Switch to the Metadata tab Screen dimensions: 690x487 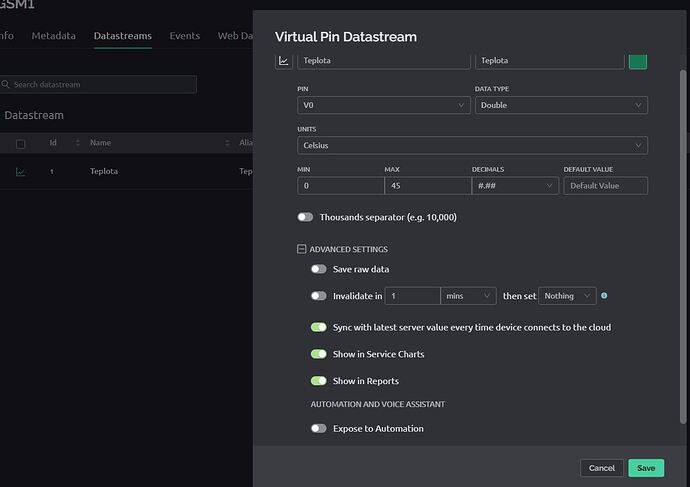(53, 36)
